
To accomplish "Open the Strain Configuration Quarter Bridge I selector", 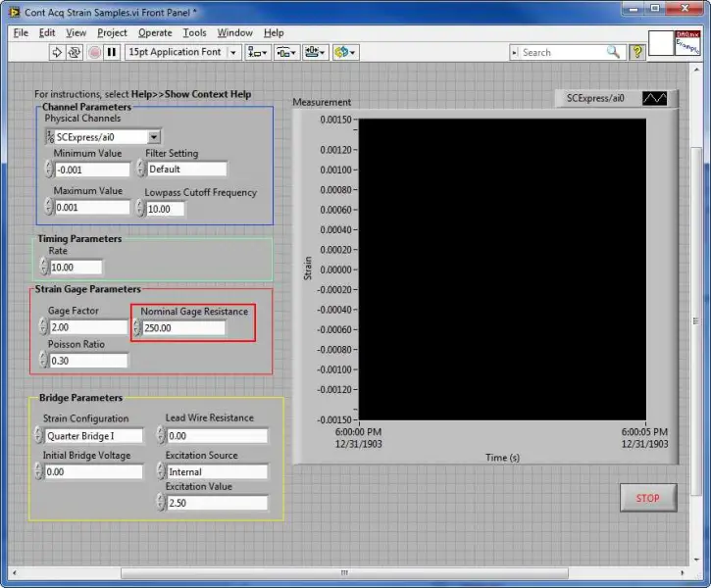I will pos(94,436).
